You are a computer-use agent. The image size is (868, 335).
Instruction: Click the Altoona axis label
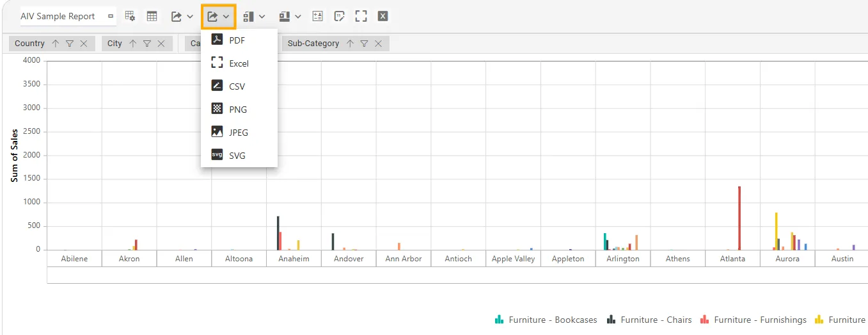click(x=239, y=259)
